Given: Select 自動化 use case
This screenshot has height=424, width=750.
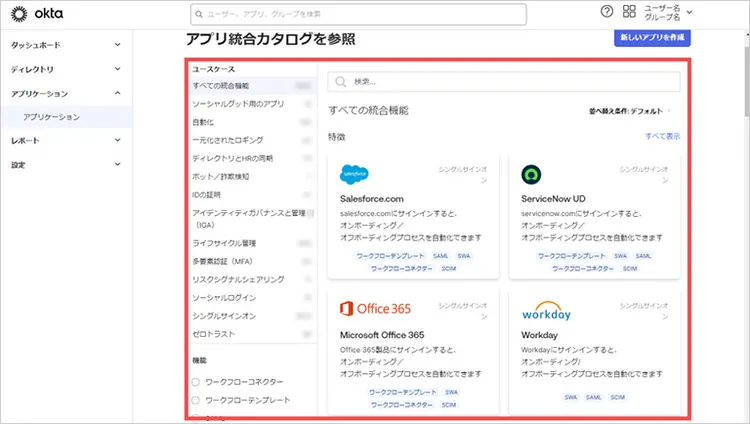Looking at the screenshot, I should (203, 122).
